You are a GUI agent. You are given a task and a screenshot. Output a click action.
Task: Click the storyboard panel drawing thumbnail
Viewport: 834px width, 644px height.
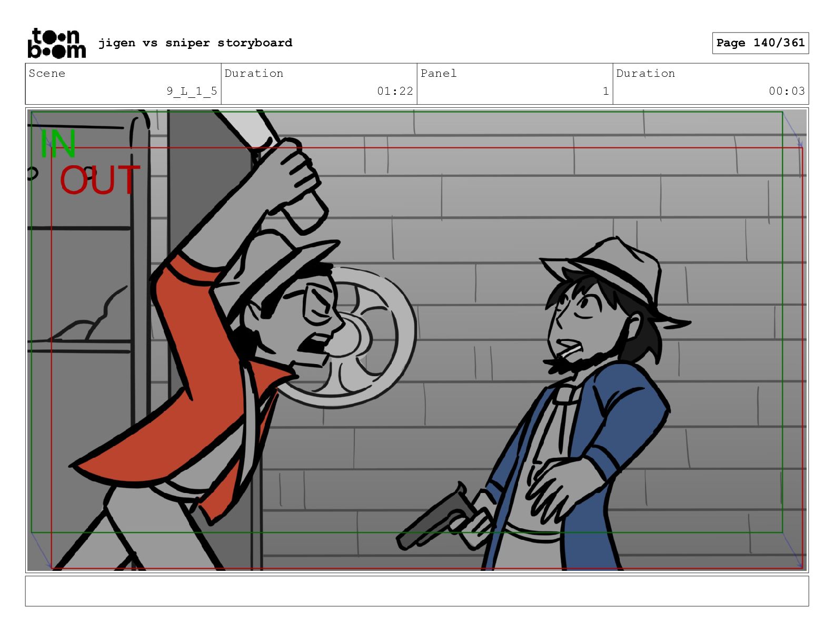417,340
